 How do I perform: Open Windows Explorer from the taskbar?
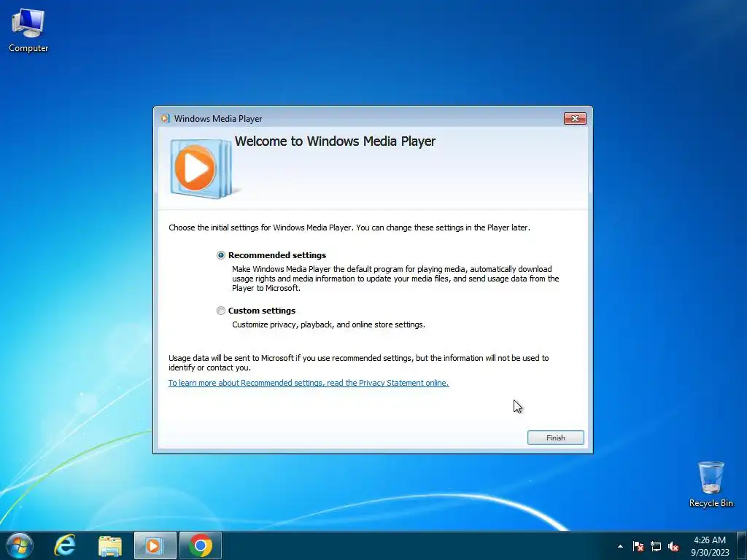coord(110,545)
